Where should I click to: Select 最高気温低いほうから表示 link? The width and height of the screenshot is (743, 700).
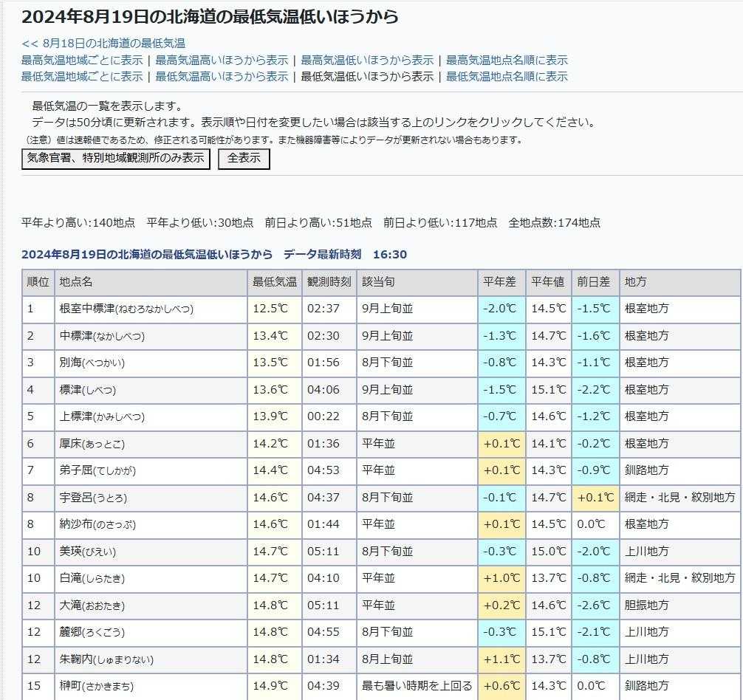[367, 60]
